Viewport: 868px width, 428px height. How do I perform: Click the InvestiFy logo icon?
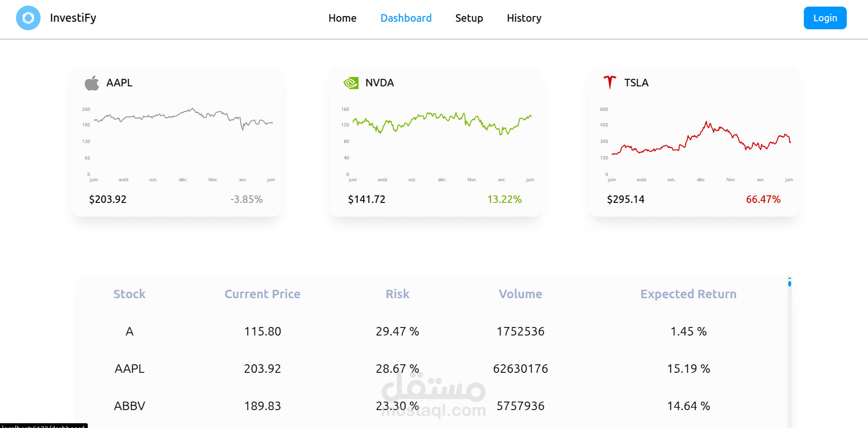coord(28,18)
